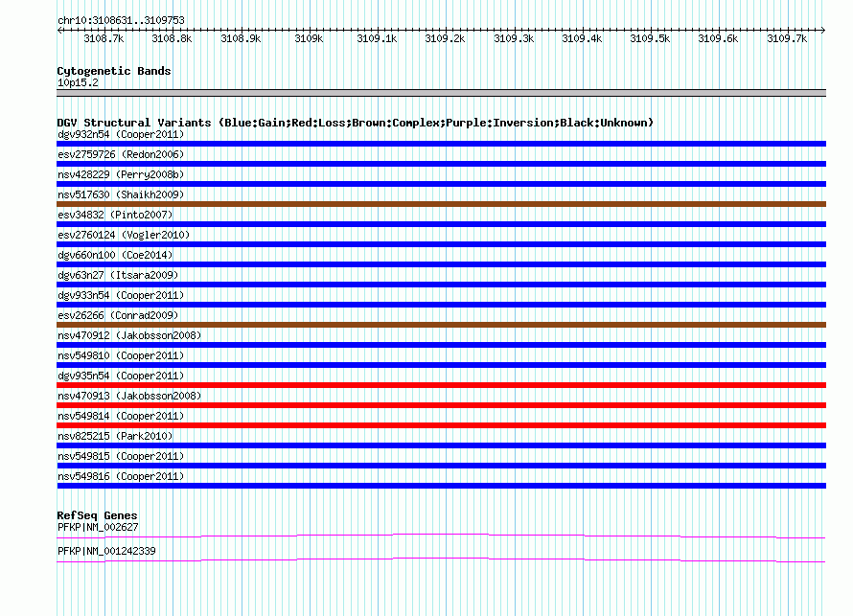Click the 3109k ruler tick label
853x616 pixels.
pos(309,38)
